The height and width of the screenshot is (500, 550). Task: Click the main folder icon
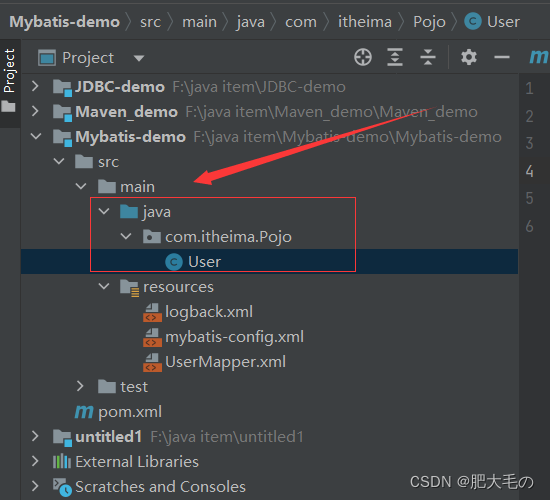[107, 186]
